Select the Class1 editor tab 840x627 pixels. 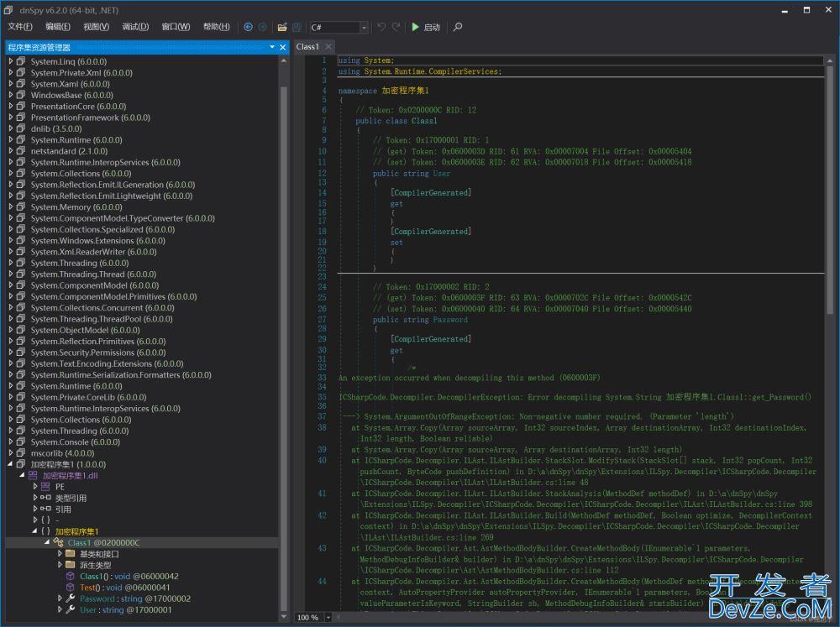(307, 46)
